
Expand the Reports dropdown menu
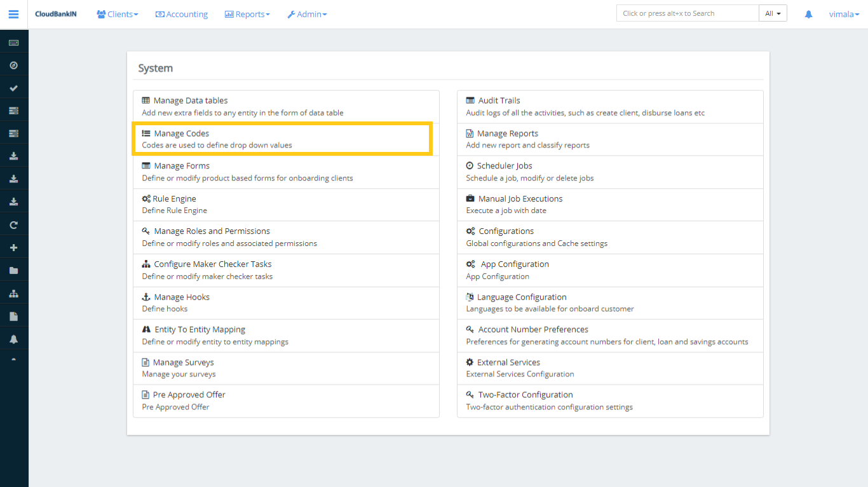point(247,13)
